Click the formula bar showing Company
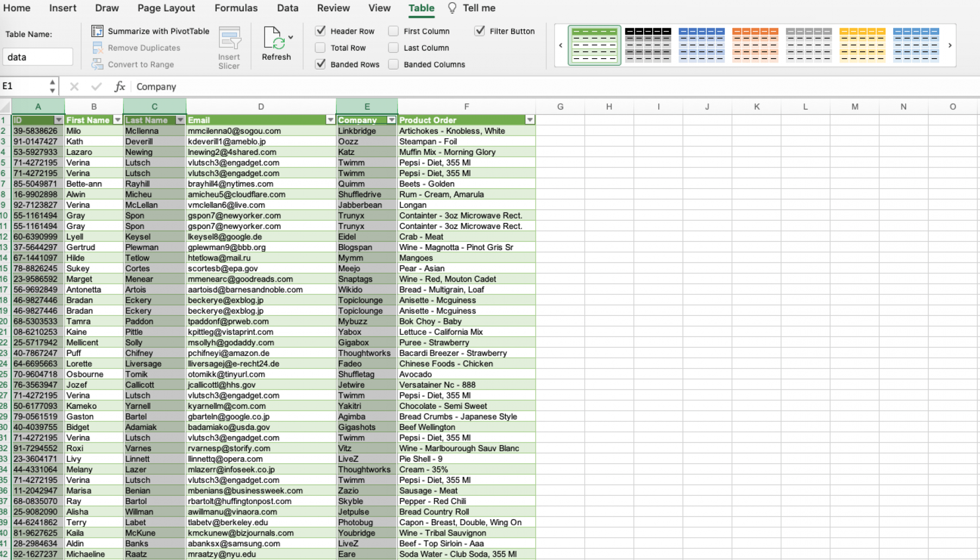Viewport: 980px width, 560px height. pyautogui.click(x=554, y=86)
